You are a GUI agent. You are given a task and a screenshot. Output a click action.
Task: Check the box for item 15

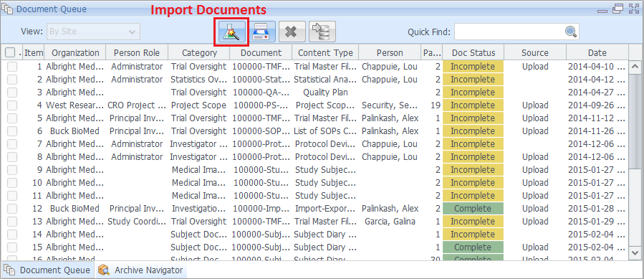pos(12,247)
